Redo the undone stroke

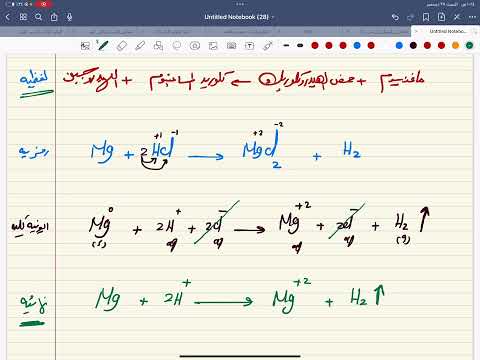tap(411, 17)
